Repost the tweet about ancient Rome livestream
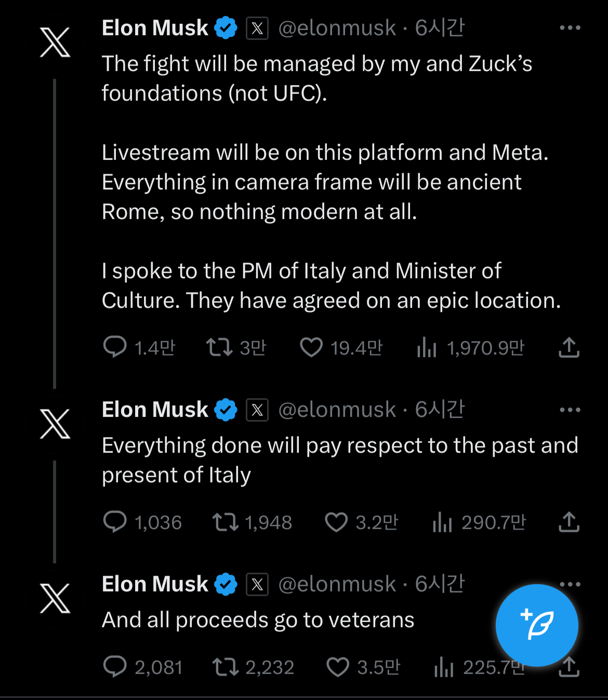Viewport: 608px width, 700px height. 219,347
